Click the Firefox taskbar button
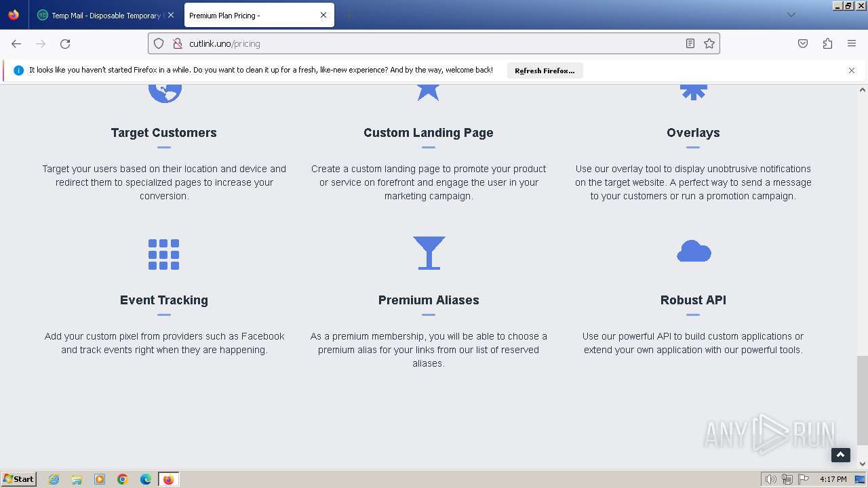Screen dimensions: 868x488 (168, 479)
